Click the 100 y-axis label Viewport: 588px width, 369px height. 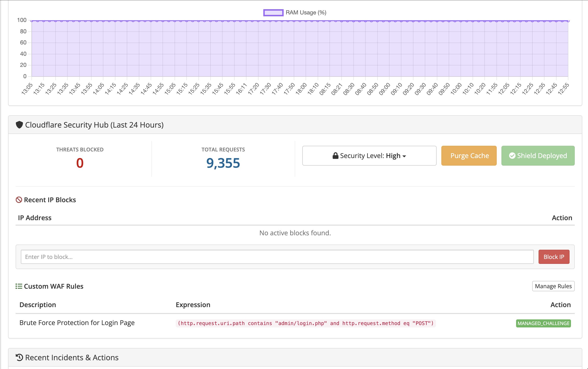coord(22,20)
